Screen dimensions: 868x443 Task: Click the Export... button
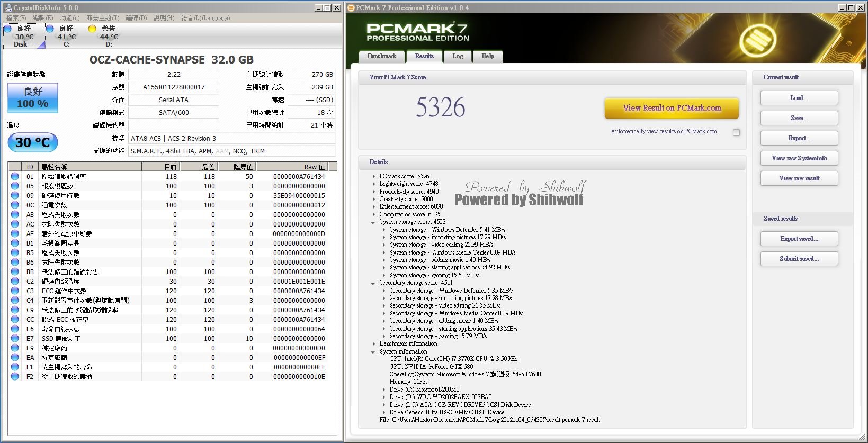click(799, 138)
